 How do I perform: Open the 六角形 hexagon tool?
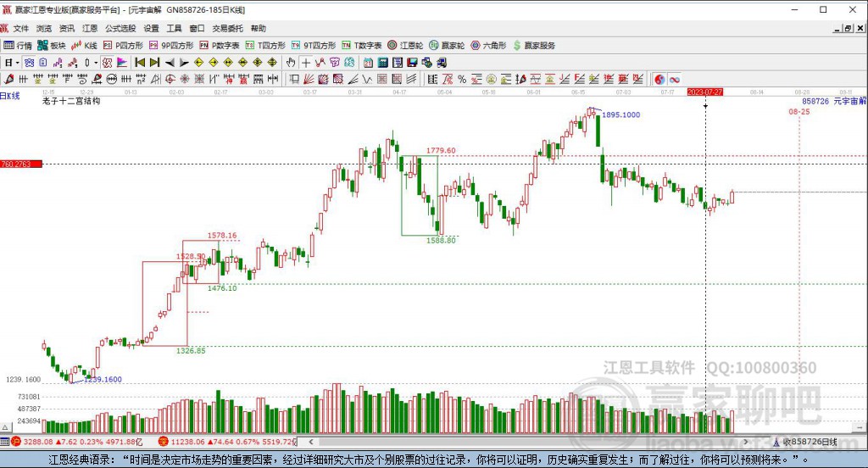click(488, 46)
